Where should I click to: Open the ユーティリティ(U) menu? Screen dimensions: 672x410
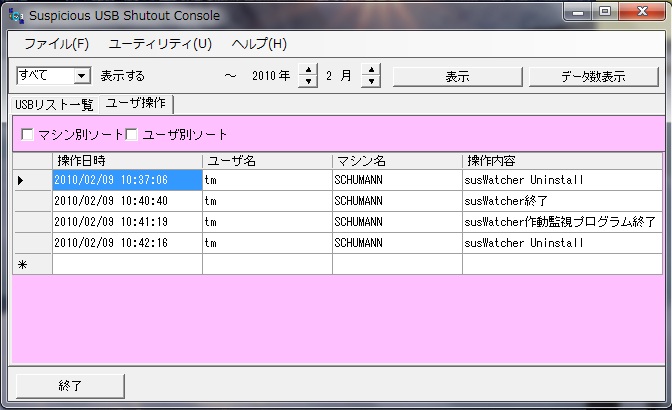(160, 44)
